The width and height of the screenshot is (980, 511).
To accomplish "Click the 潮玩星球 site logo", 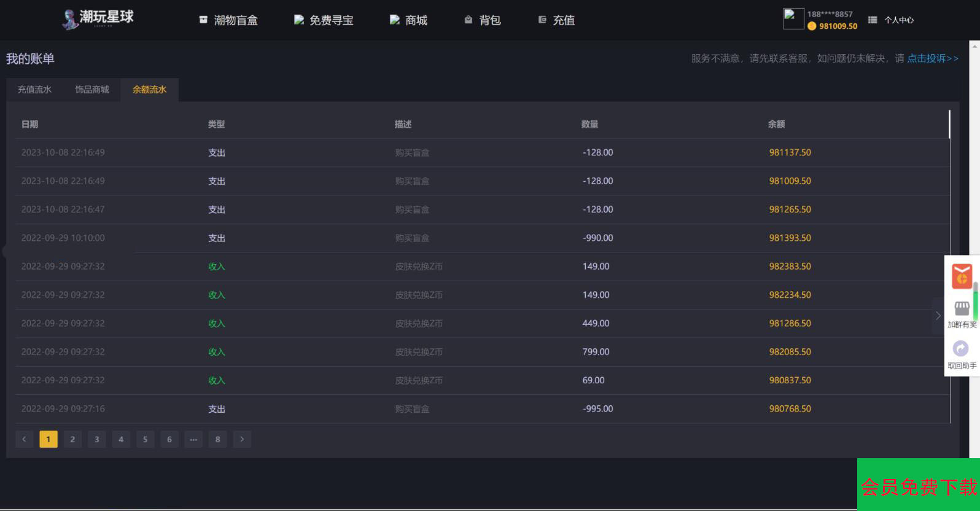I will click(98, 19).
